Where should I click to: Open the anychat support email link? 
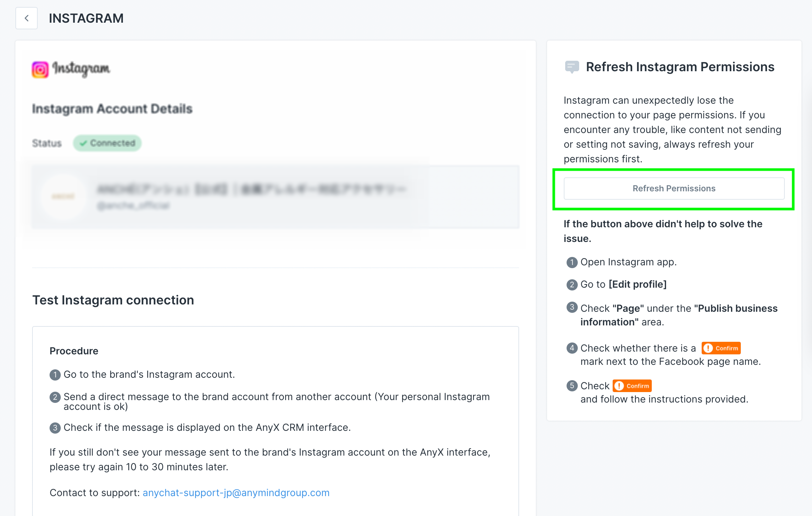click(x=236, y=493)
